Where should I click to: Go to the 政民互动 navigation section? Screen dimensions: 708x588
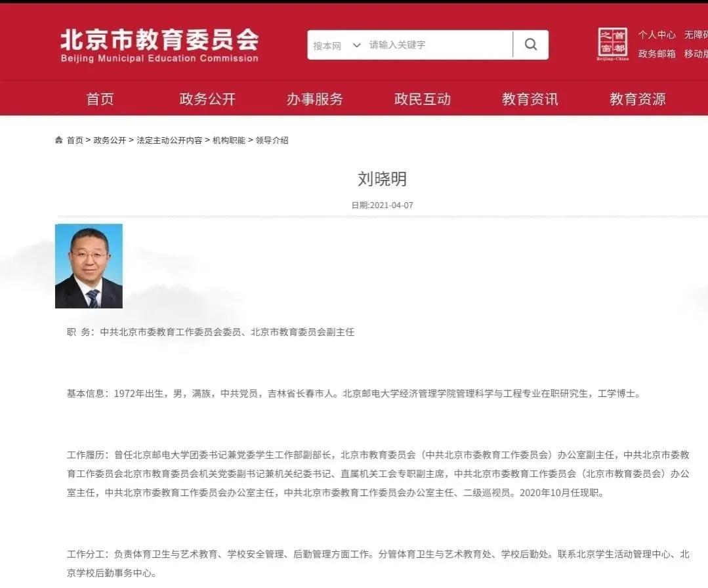[x=423, y=99]
